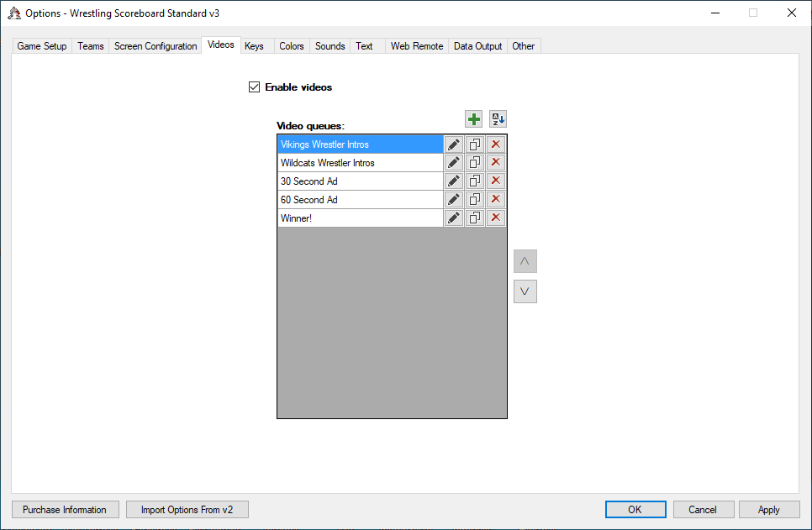Click Import Options From v2
Image resolution: width=812 pixels, height=530 pixels.
click(187, 509)
